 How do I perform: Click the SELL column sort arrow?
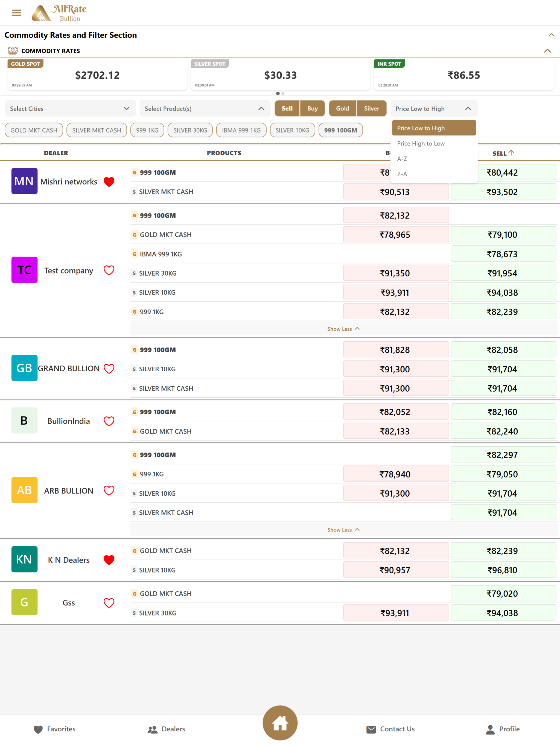(x=511, y=153)
